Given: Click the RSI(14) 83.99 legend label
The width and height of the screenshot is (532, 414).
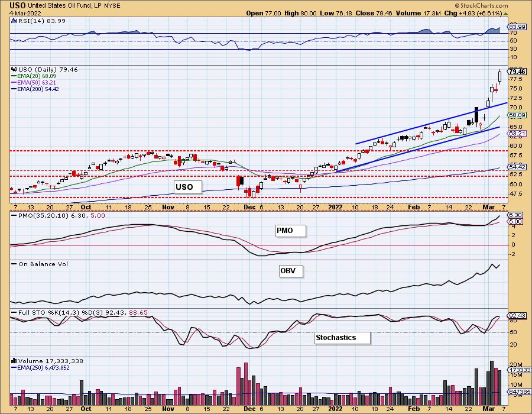Looking at the screenshot, I should (41, 21).
